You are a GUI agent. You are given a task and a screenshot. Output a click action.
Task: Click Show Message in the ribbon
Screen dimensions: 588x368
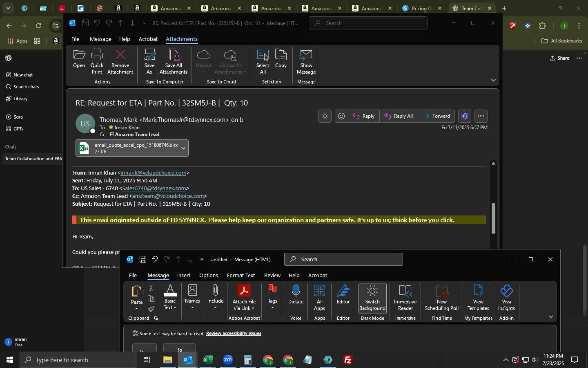tap(306, 61)
